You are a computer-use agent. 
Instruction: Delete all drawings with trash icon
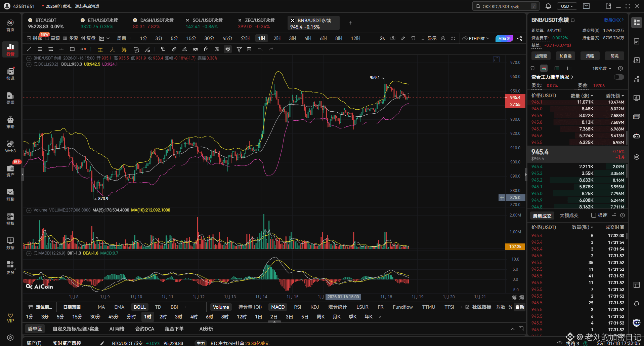click(x=249, y=49)
